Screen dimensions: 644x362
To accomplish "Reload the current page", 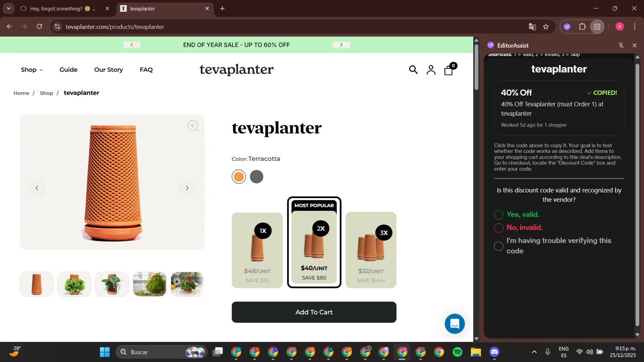I will pos(39,27).
